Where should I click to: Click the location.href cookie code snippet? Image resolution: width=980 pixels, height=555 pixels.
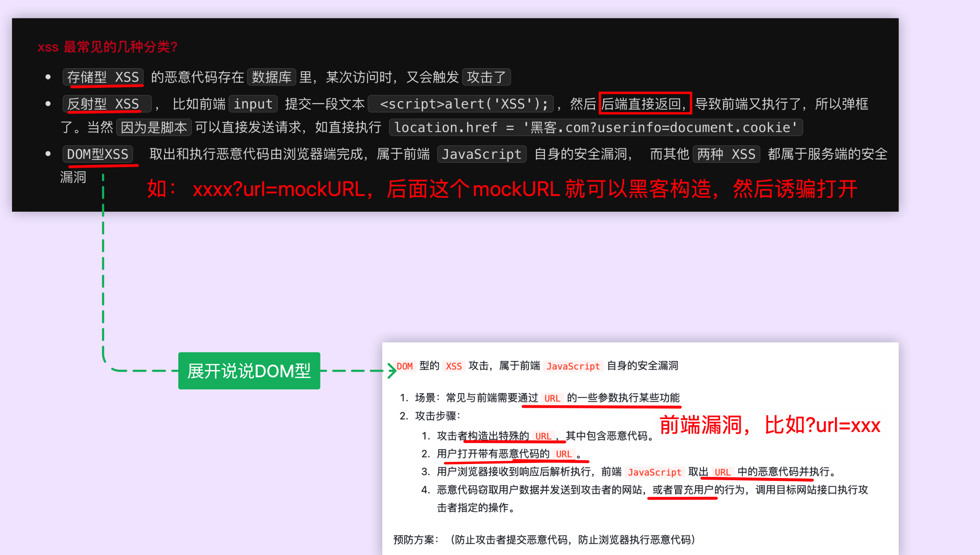click(x=596, y=127)
